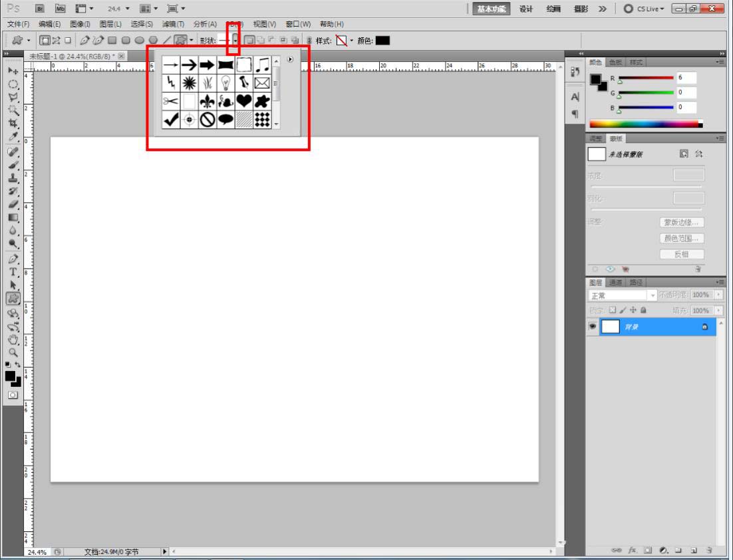Viewport: 733px width, 560px height.
Task: Open the 滤镜(T) menu
Action: point(173,24)
